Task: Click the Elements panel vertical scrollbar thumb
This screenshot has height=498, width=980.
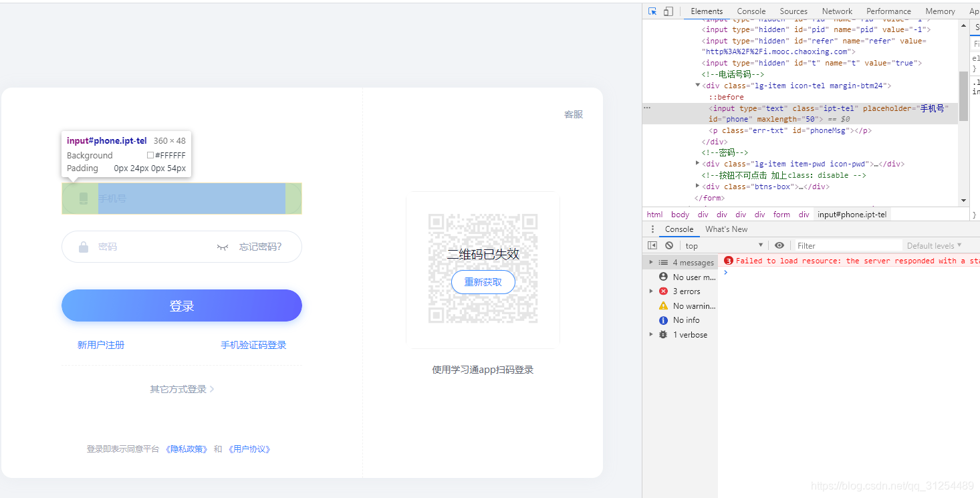Action: 963,96
